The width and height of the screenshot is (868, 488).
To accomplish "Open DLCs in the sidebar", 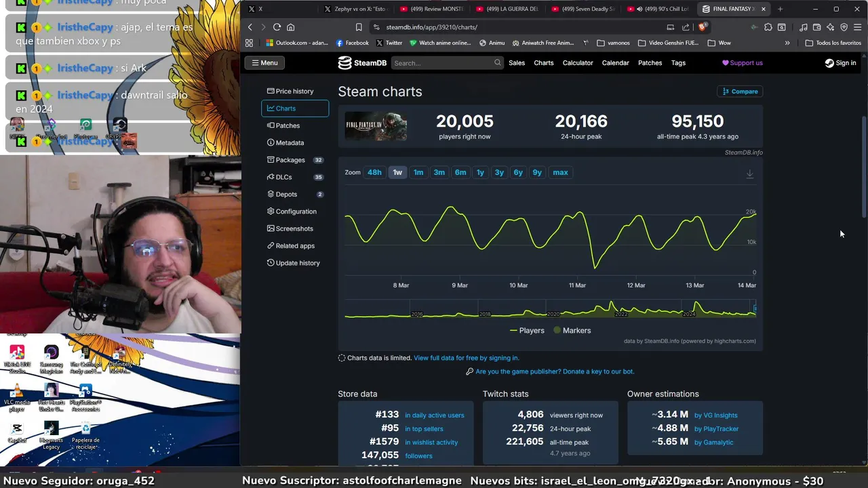I will pyautogui.click(x=295, y=177).
